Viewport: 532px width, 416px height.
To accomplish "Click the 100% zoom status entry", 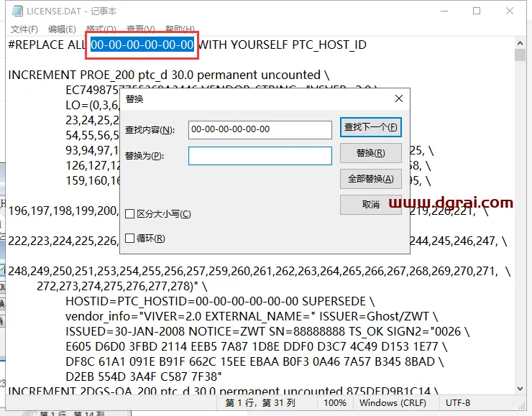I will click(x=335, y=403).
